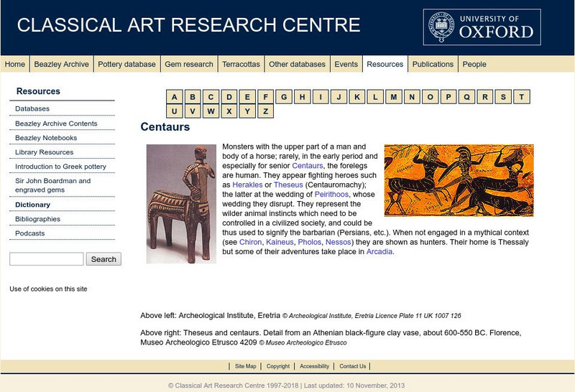Open the Home tab
The image size is (575, 392).
(14, 64)
